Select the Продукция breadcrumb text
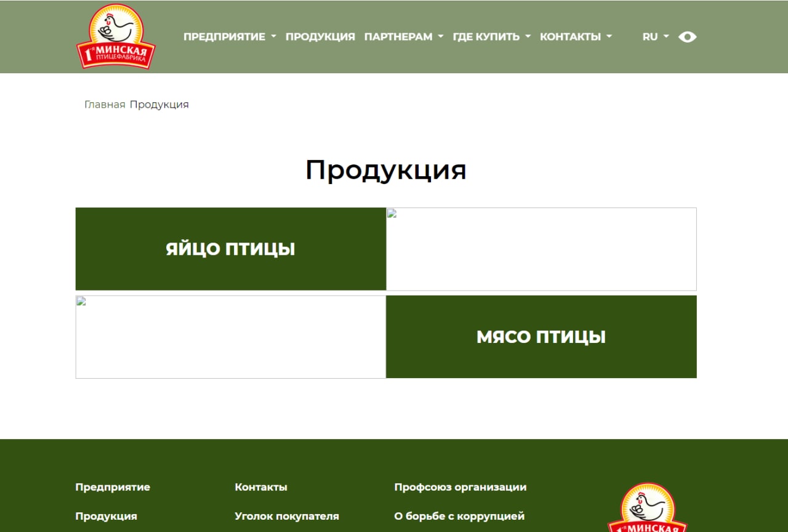The width and height of the screenshot is (788, 532). pyautogui.click(x=159, y=105)
